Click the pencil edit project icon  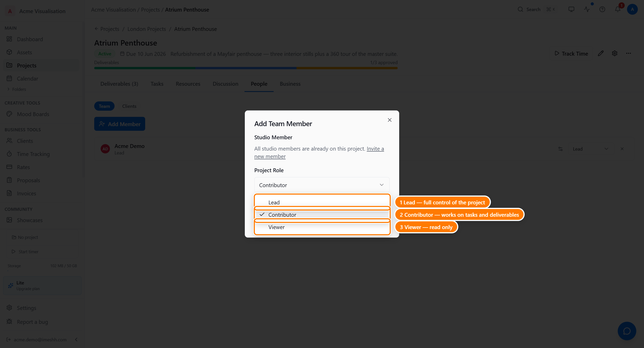click(601, 53)
